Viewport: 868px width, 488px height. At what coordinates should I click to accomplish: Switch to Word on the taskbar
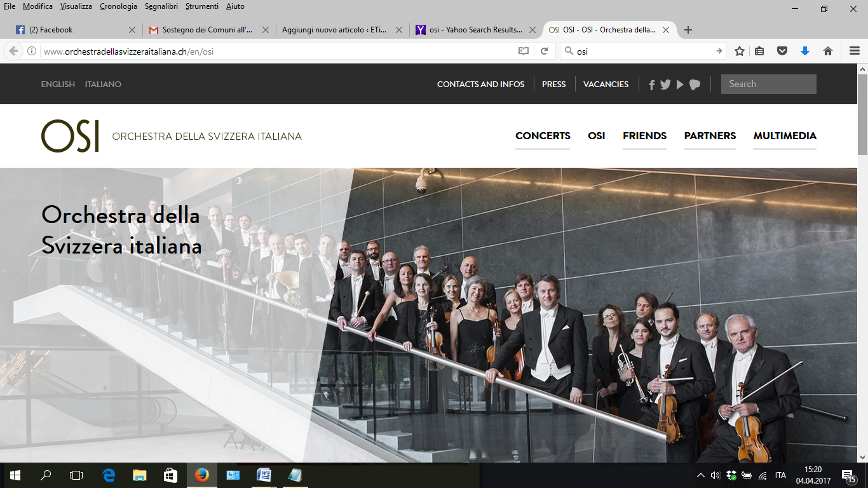click(264, 475)
